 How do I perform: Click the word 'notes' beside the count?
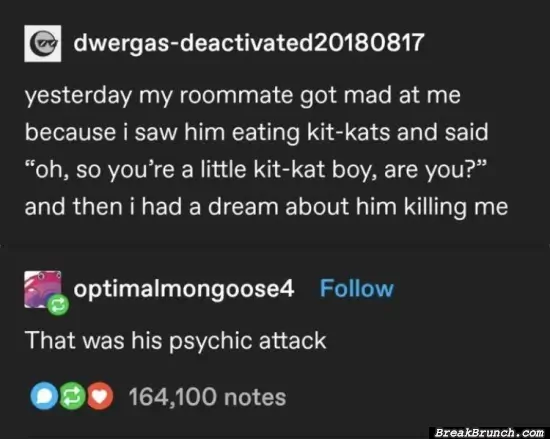(255, 397)
